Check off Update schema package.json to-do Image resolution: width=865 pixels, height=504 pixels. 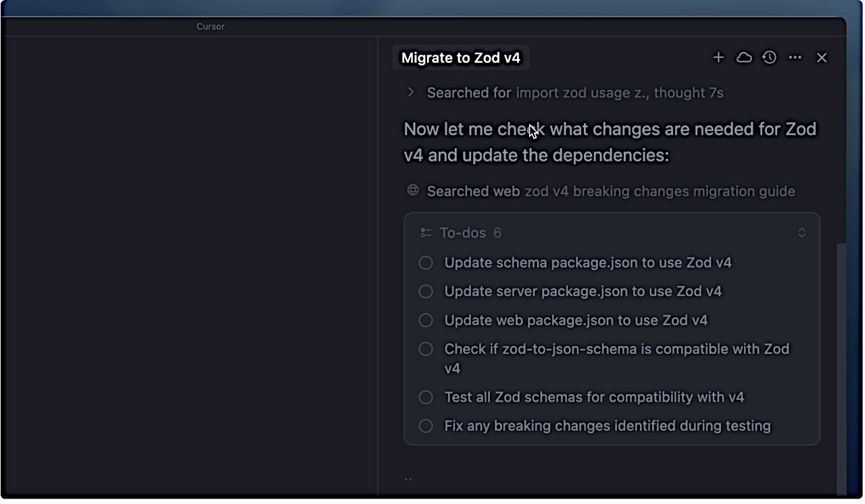point(426,263)
